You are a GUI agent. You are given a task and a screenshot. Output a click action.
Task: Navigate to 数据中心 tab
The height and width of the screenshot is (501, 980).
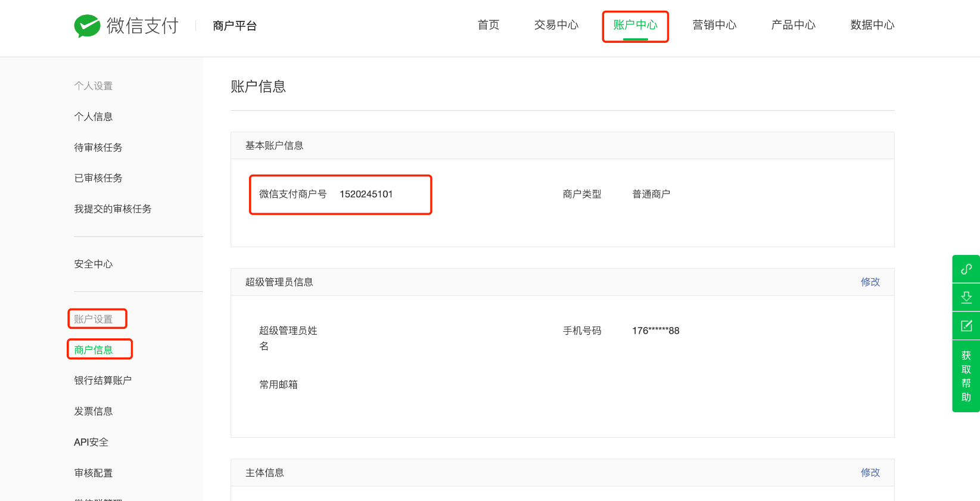point(872,25)
